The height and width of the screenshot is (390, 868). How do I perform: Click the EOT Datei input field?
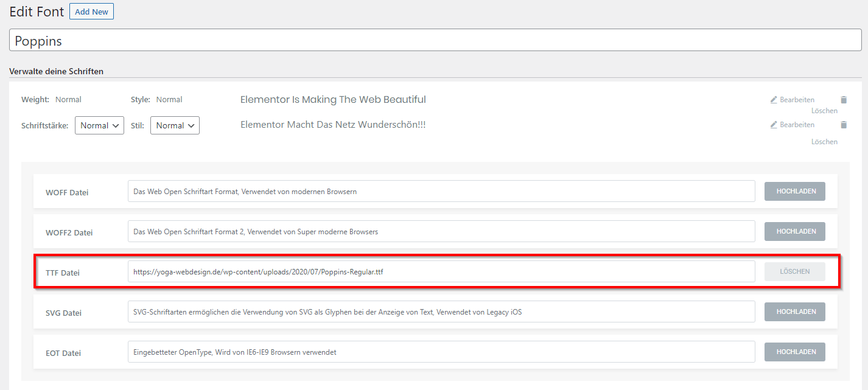point(441,352)
